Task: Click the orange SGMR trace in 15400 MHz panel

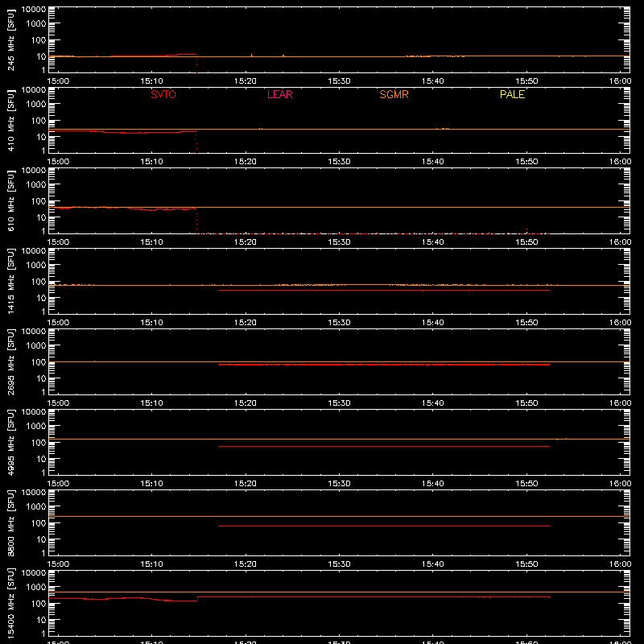Action: [x=339, y=592]
